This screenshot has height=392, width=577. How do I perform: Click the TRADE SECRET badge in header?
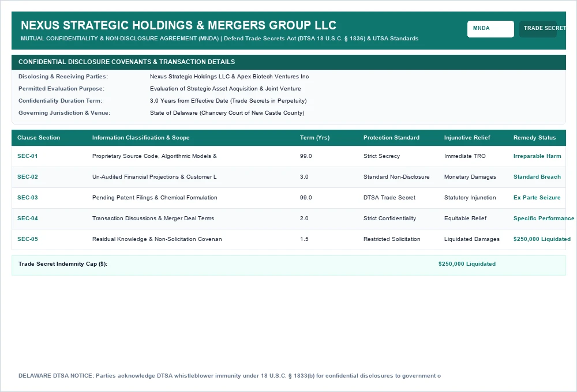[538, 29]
